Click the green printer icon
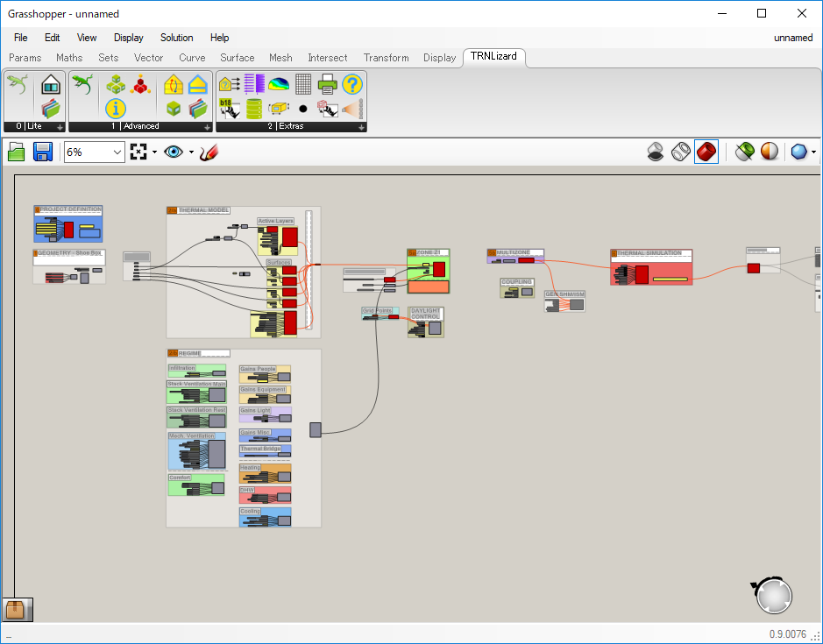Image resolution: width=823 pixels, height=644 pixels. click(328, 84)
